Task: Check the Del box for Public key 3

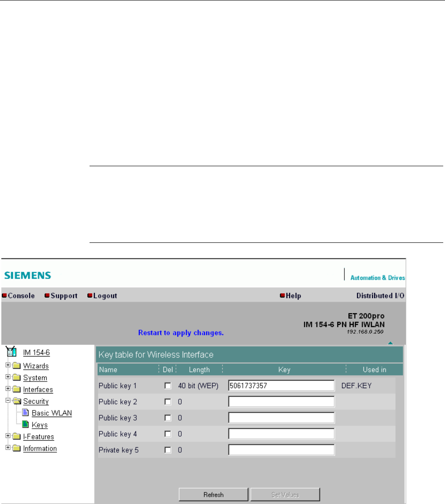Action: 168,418
